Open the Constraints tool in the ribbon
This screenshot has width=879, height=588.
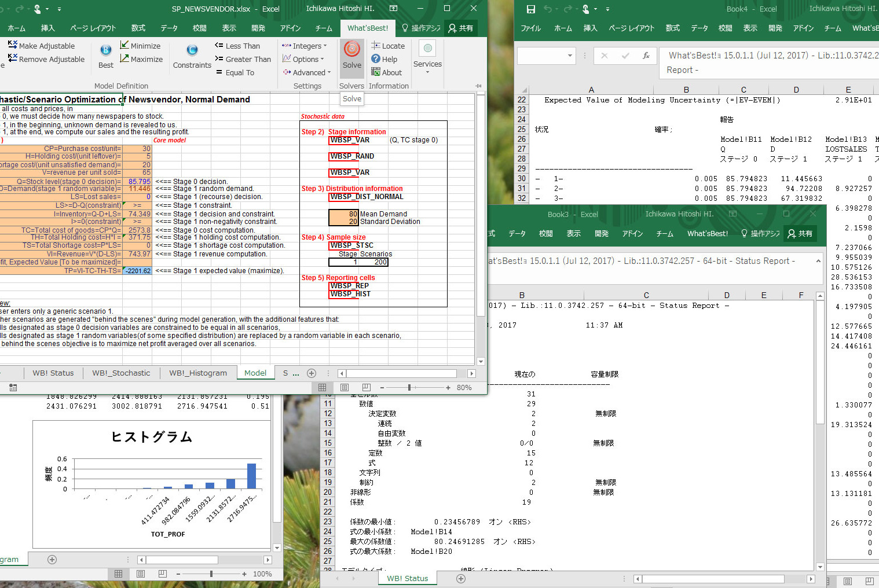(192, 56)
